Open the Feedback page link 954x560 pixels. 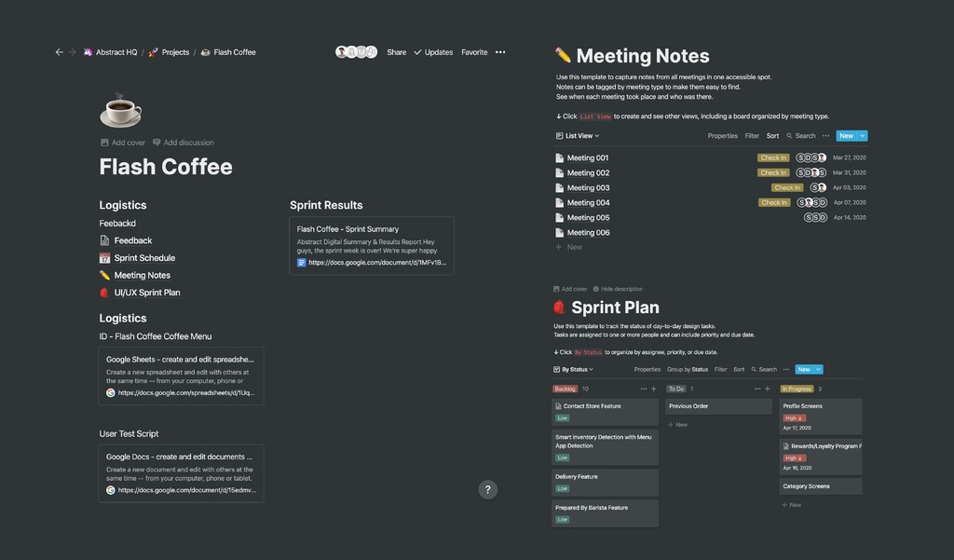tap(126, 240)
